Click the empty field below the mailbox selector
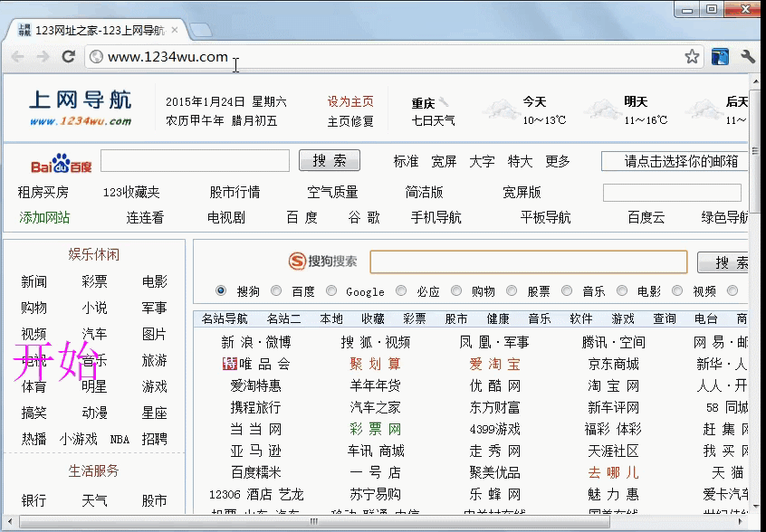The image size is (766, 532). point(672,193)
